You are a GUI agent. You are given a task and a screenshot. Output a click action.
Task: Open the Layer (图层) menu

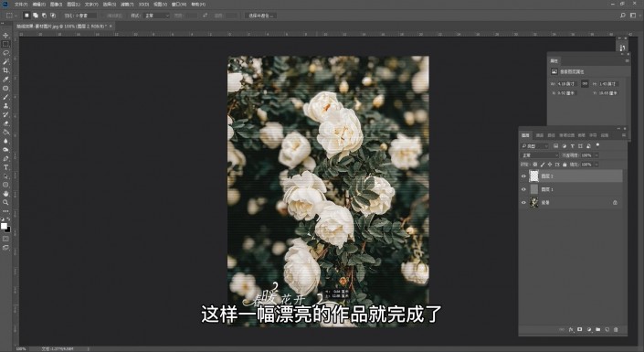(x=73, y=4)
